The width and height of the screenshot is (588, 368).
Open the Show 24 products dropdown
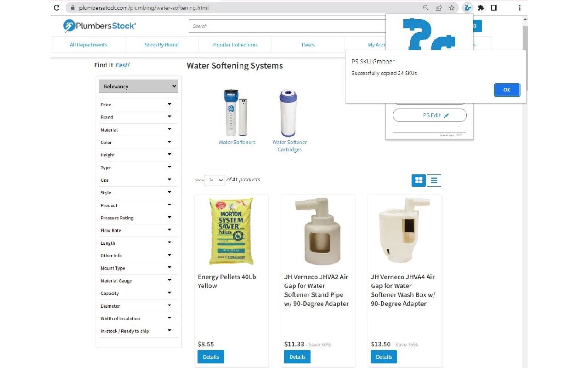(215, 180)
